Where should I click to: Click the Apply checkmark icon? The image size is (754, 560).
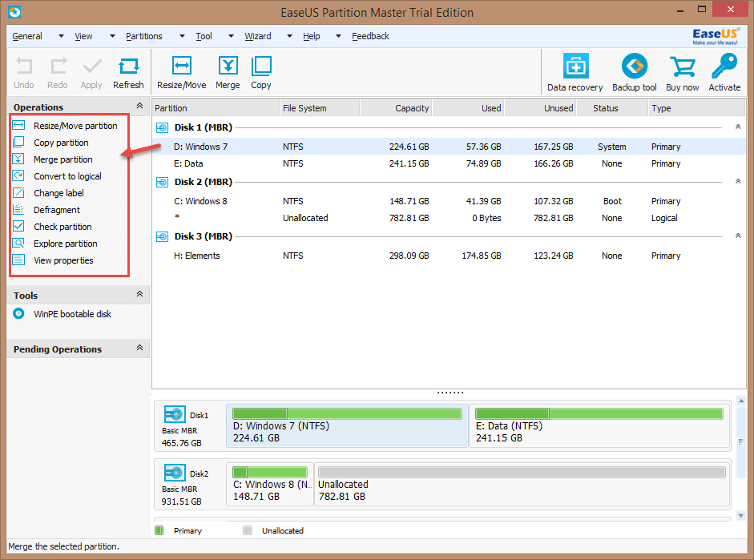[91, 66]
